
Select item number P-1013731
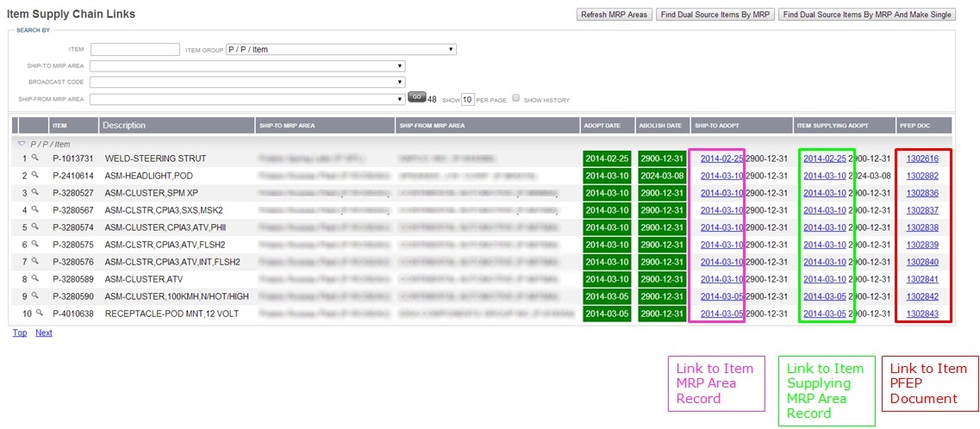[73, 159]
